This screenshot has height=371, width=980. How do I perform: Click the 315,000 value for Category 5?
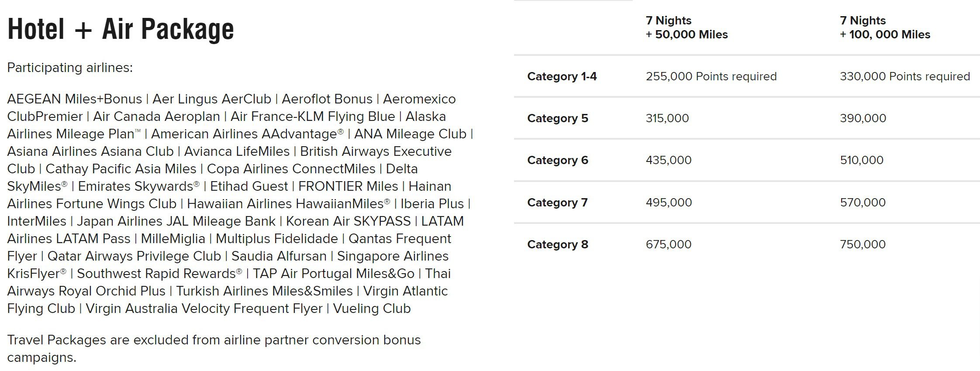[667, 118]
